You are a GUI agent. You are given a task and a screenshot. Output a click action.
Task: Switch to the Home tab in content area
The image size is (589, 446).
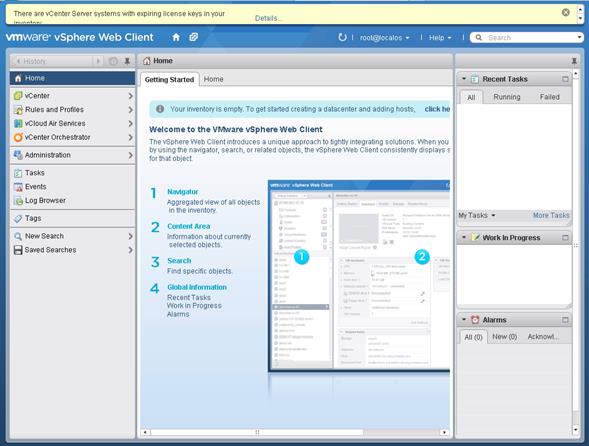pos(213,79)
